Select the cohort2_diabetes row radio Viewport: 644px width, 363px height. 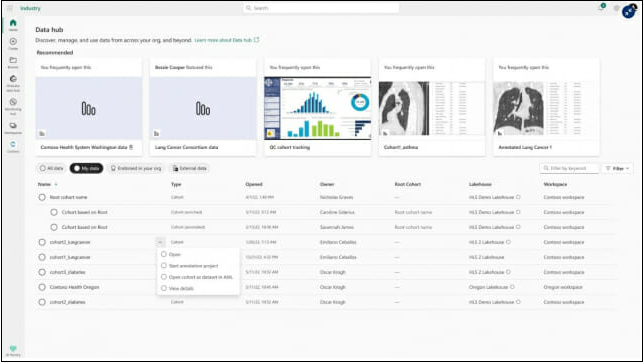click(42, 302)
